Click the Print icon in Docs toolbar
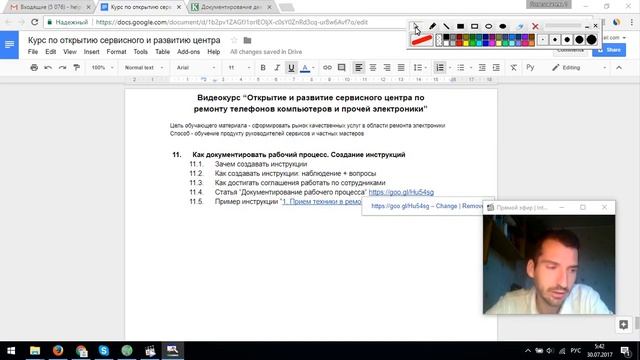Viewport: 640px width, 360px height. click(34, 67)
